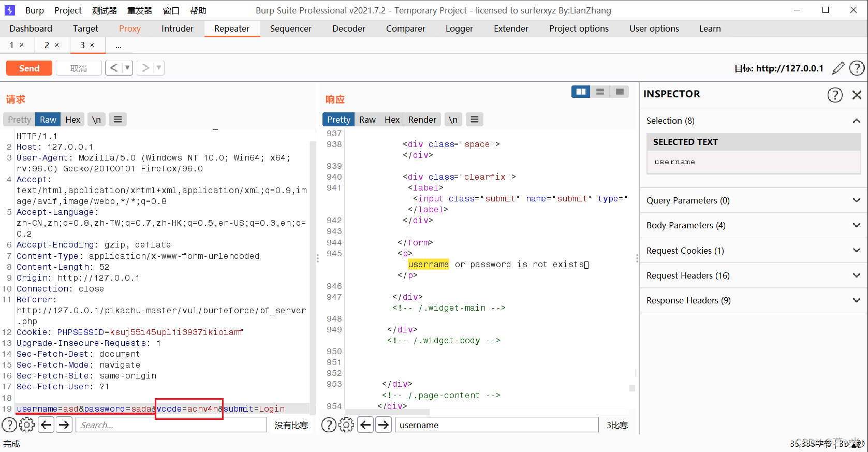Expand Body Parameters (4) section

pos(857,225)
